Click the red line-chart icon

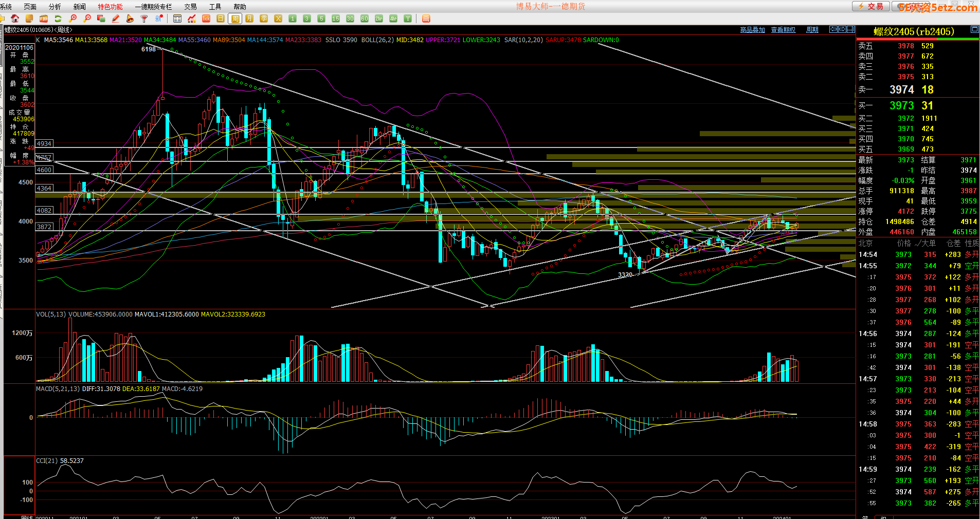192,18
